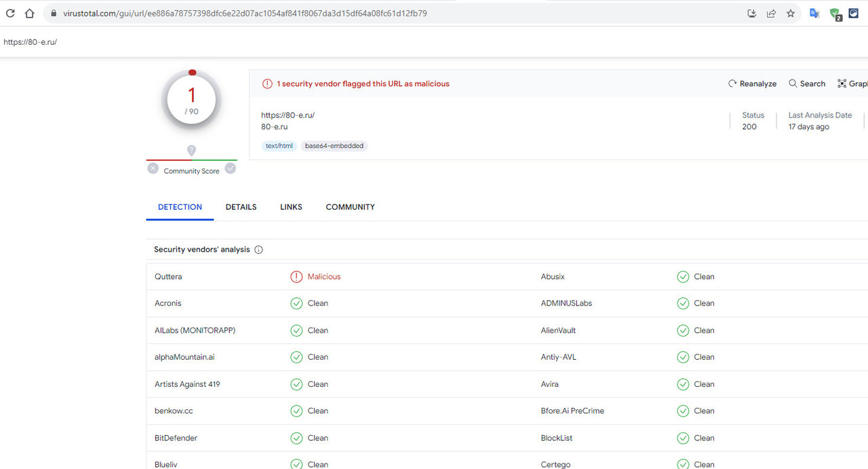Click the benkow.cc vendor name
The width and height of the screenshot is (868, 469).
pos(174,411)
